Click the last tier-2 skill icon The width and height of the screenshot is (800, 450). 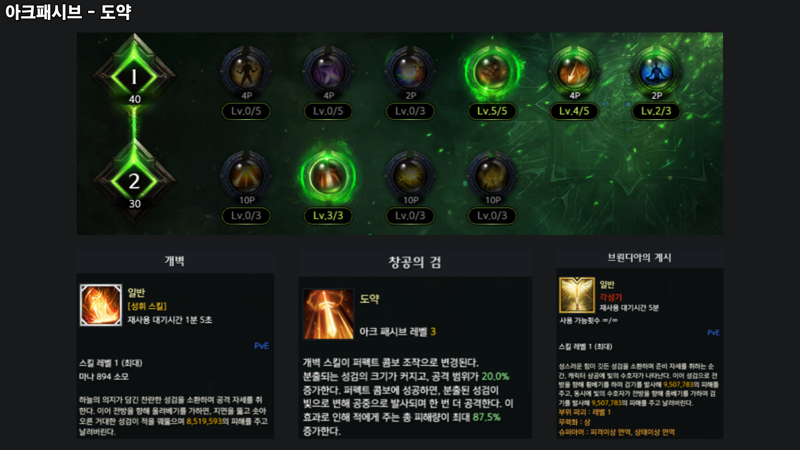(x=492, y=177)
